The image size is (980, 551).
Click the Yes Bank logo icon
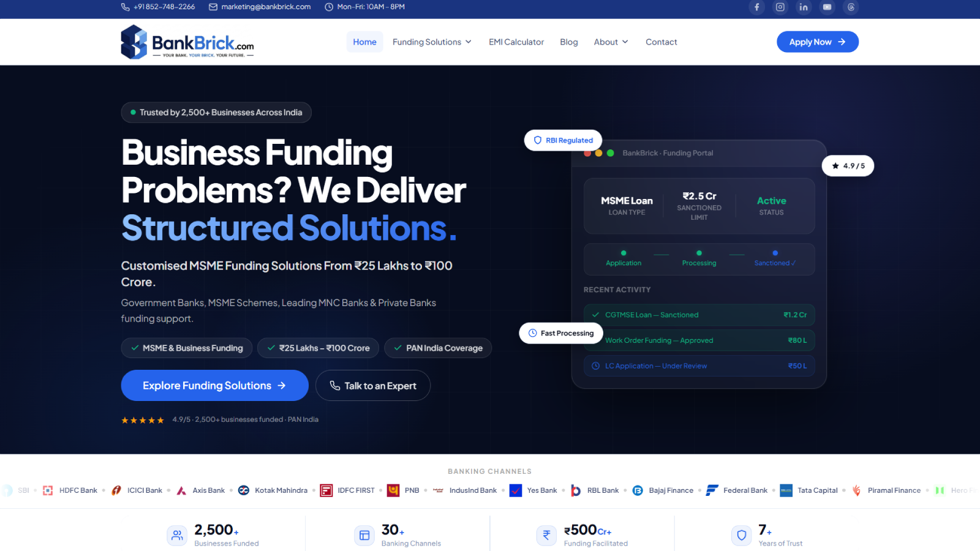point(516,490)
